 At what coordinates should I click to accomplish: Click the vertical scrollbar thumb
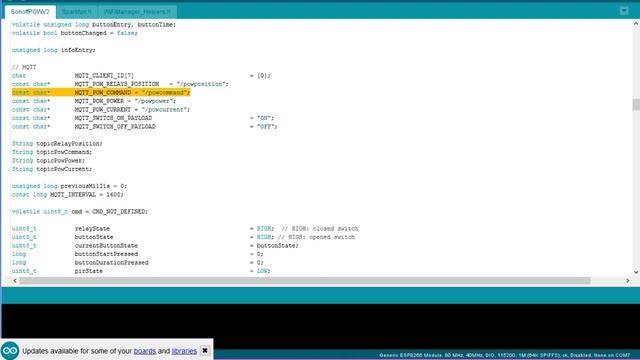pyautogui.click(x=636, y=104)
